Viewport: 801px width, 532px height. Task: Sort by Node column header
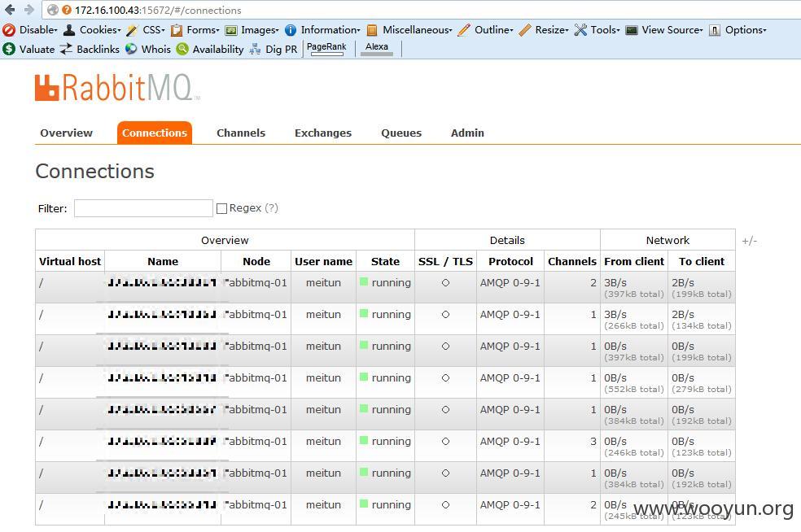pyautogui.click(x=256, y=261)
